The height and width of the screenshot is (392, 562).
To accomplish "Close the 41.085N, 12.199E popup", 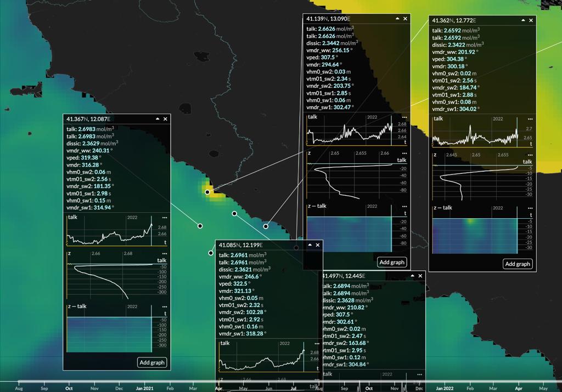I will pyautogui.click(x=317, y=245).
